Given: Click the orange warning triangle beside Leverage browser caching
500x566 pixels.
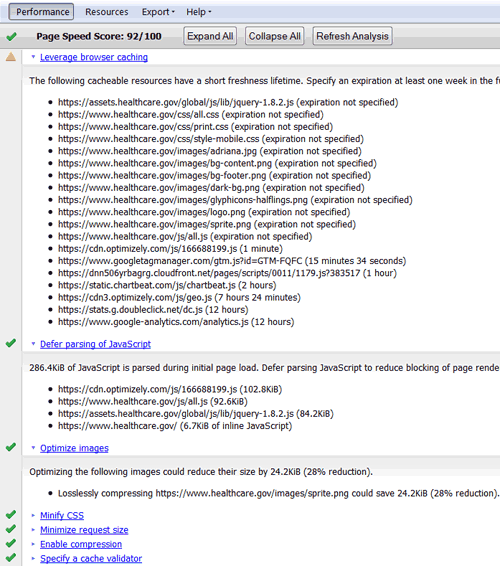Looking at the screenshot, I should (11, 56).
